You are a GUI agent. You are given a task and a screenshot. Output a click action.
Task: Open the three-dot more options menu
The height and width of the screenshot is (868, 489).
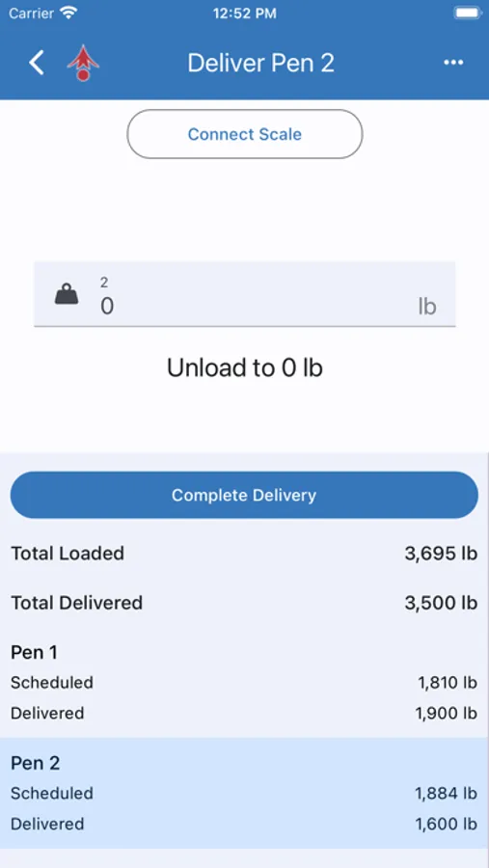point(453,63)
